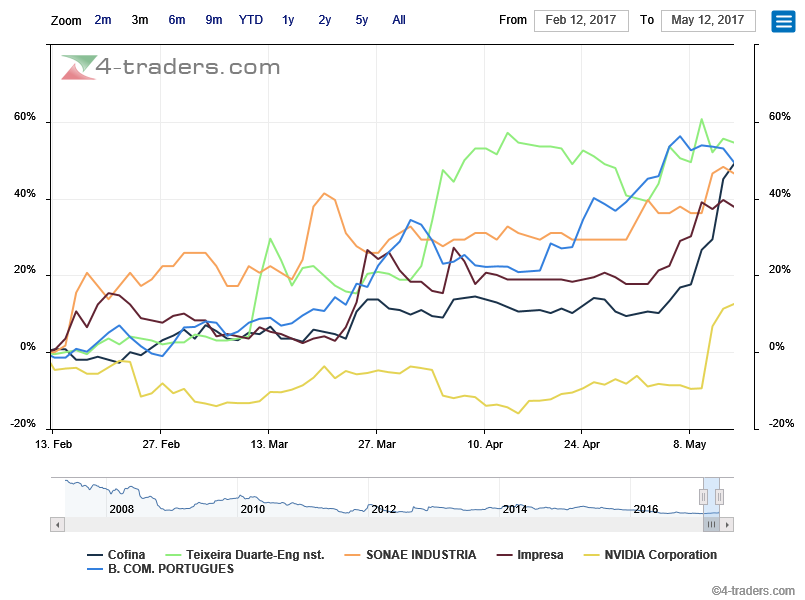Grab the navigator right range handle

719,497
